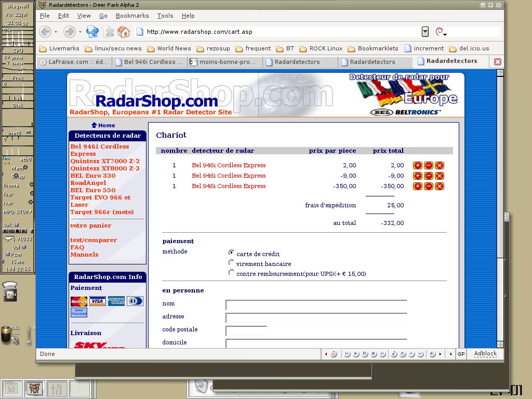
Task: Open the 'Quintezz XT7000 Z-2' product link
Action: coord(105,161)
